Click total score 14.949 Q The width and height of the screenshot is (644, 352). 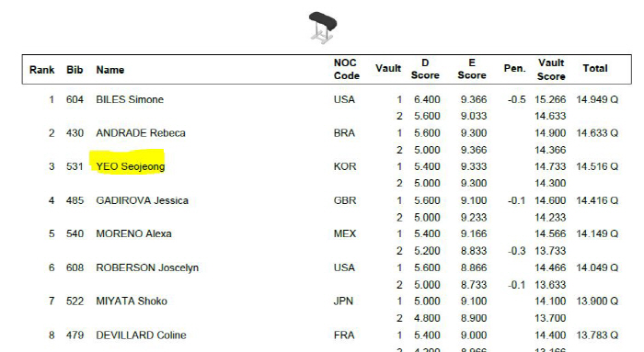coord(597,99)
